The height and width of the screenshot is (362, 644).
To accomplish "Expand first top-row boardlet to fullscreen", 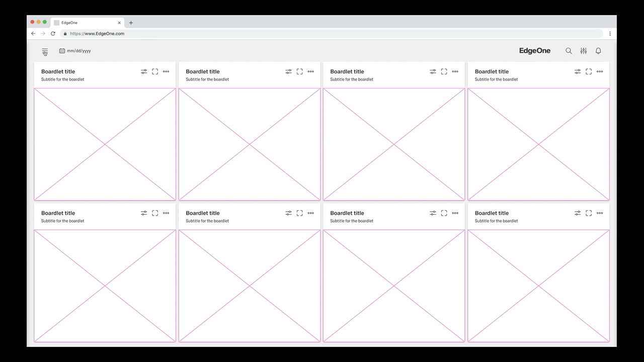I will coord(155,72).
